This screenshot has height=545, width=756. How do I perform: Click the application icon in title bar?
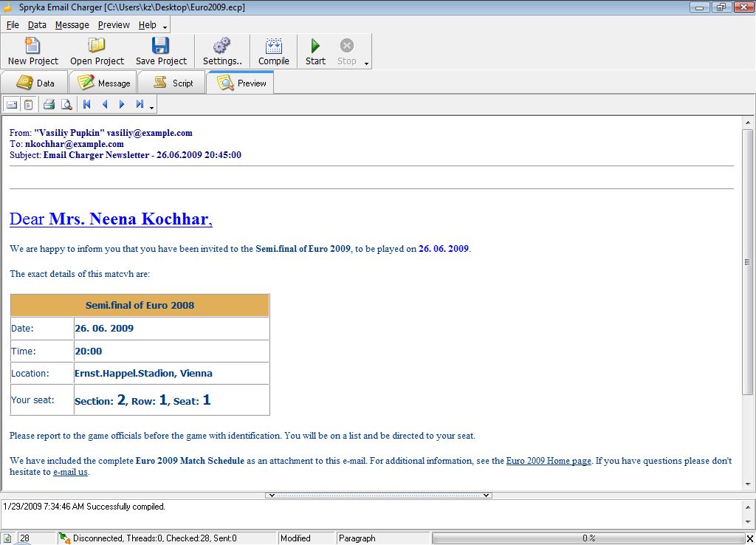click(x=8, y=7)
